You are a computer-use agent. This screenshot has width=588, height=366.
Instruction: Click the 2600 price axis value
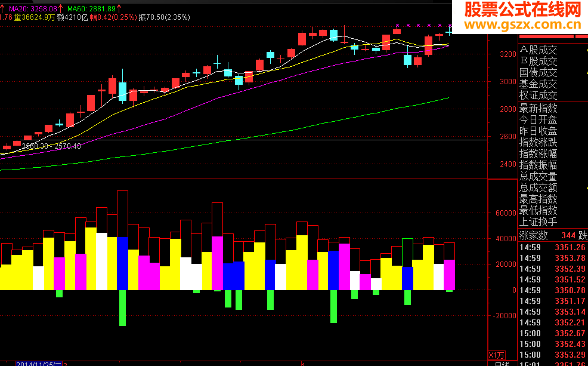508,137
